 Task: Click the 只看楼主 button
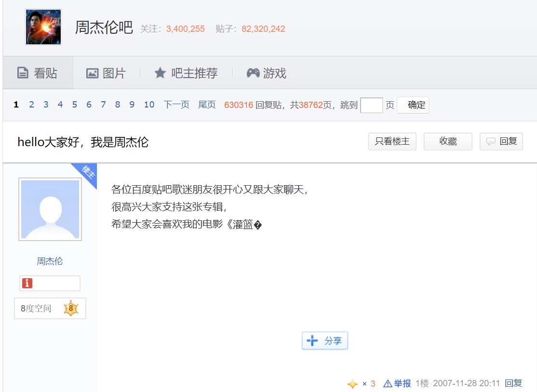pyautogui.click(x=392, y=141)
